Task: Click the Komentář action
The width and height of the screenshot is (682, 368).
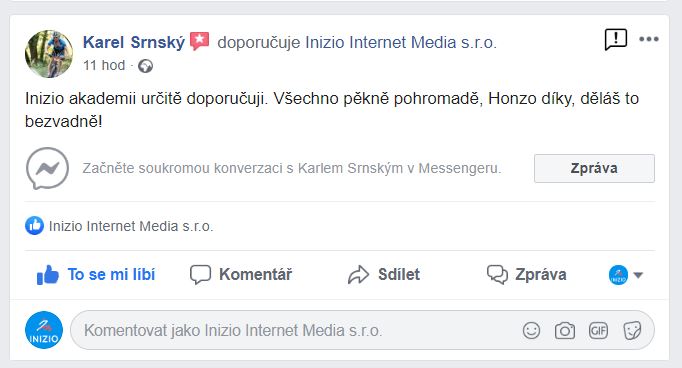Action: pyautogui.click(x=241, y=274)
